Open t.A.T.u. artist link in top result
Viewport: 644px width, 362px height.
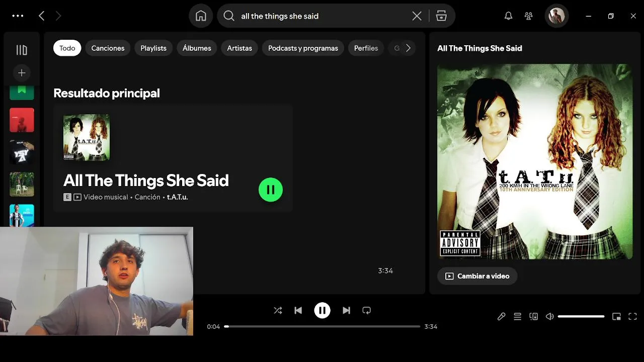(177, 197)
